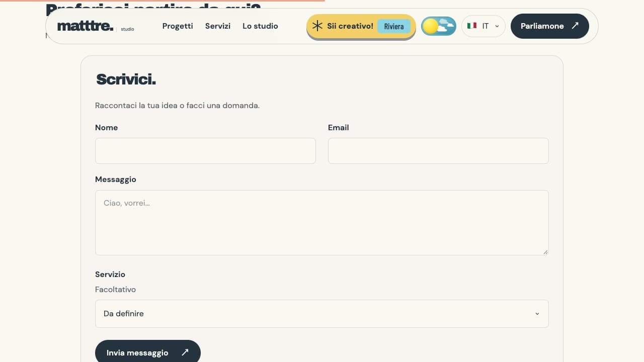
Task: Submit with the Invia messaggio button
Action: tap(148, 352)
